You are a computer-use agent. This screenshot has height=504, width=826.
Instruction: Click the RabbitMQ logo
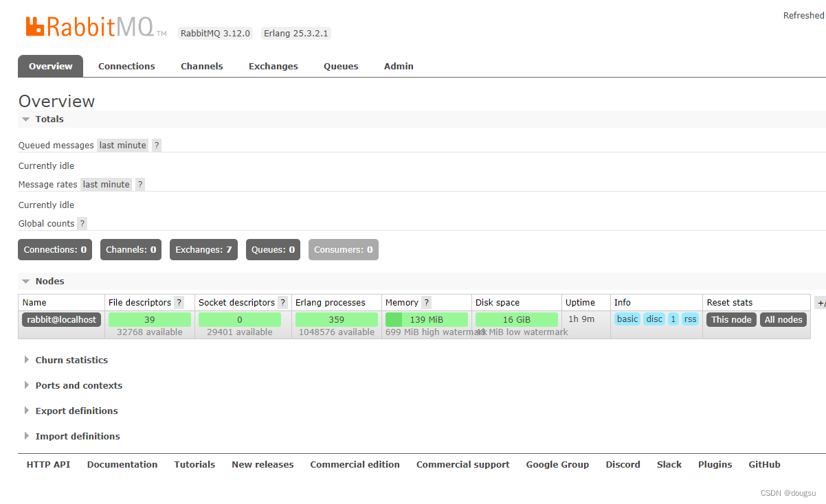(x=96, y=27)
